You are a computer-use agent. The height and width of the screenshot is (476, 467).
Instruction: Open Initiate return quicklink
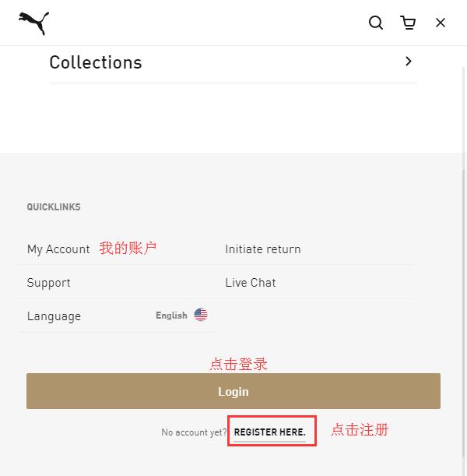click(263, 249)
